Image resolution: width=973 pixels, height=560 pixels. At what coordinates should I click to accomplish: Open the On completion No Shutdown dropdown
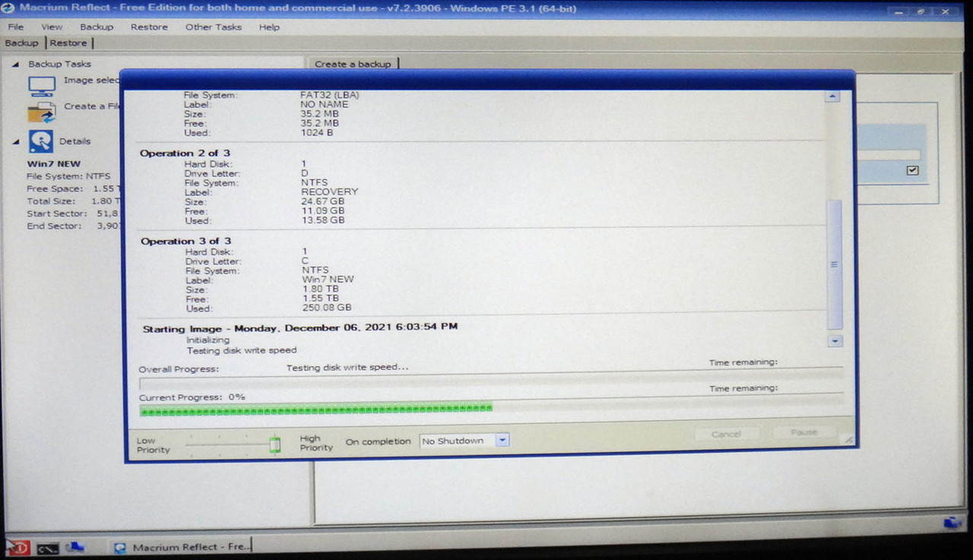click(502, 441)
